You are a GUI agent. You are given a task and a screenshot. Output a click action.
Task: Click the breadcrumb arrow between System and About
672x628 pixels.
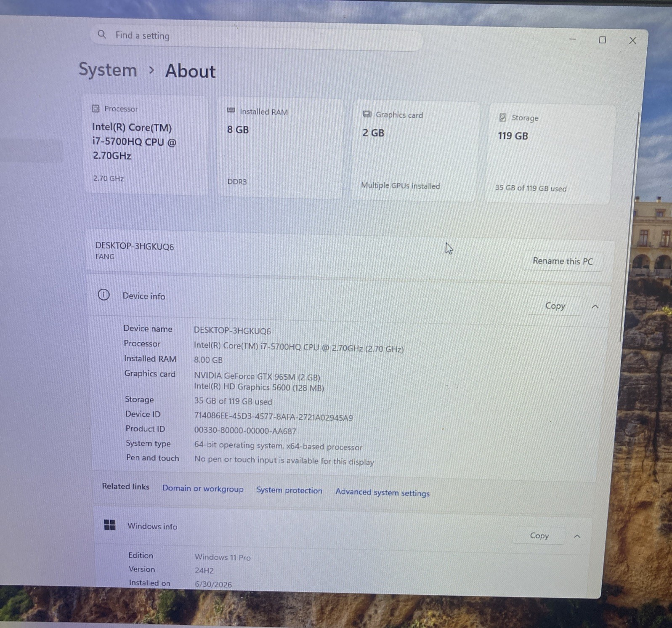pos(151,70)
